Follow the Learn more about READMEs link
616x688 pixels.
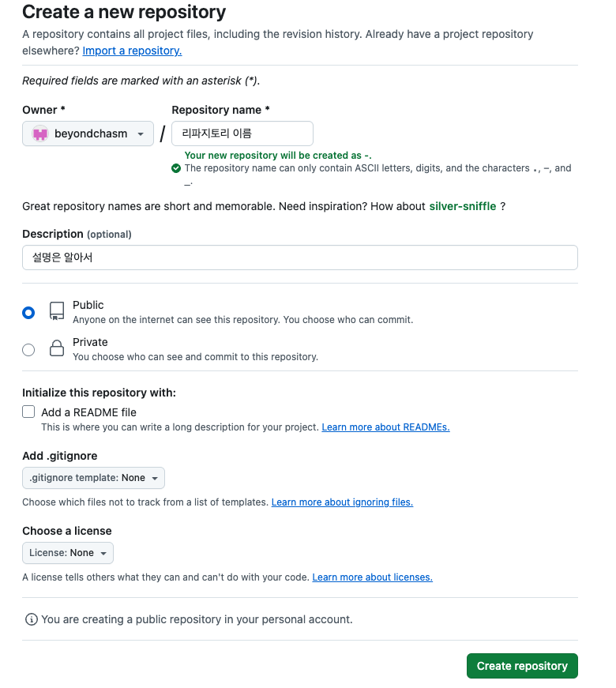(385, 427)
